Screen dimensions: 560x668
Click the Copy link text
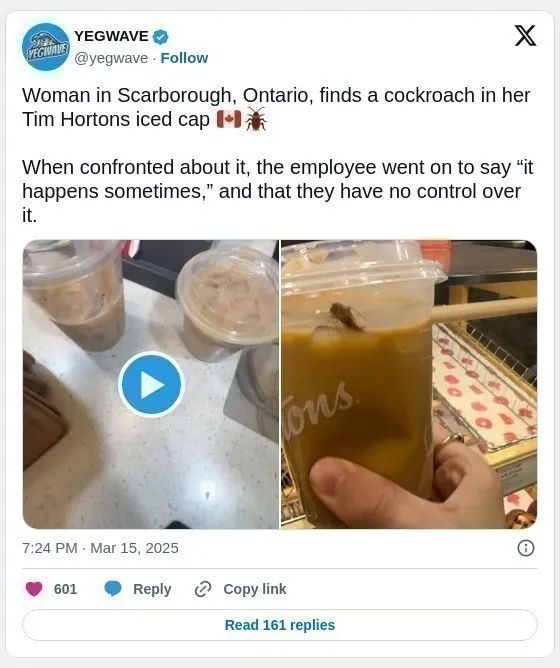click(255, 589)
